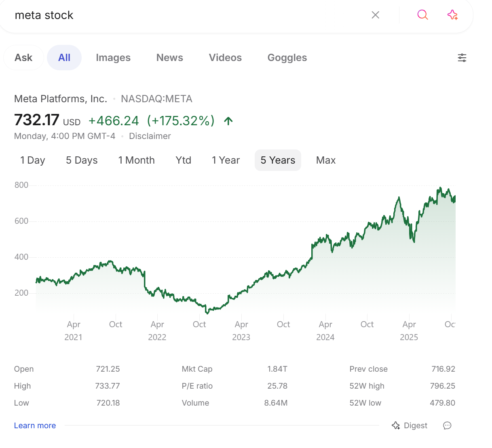The width and height of the screenshot is (492, 448).
Task: Choose the Ytd chart range
Action: click(x=184, y=160)
